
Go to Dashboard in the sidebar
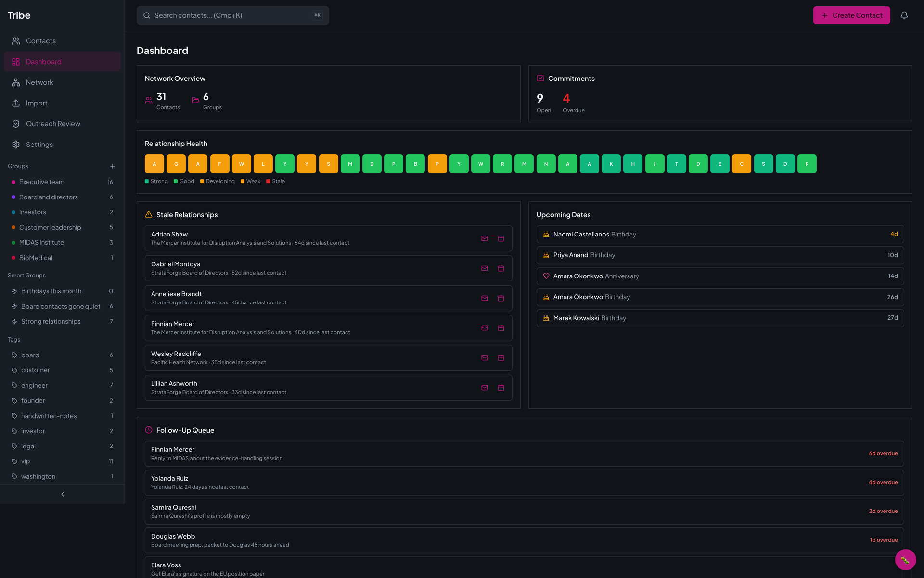(x=62, y=62)
